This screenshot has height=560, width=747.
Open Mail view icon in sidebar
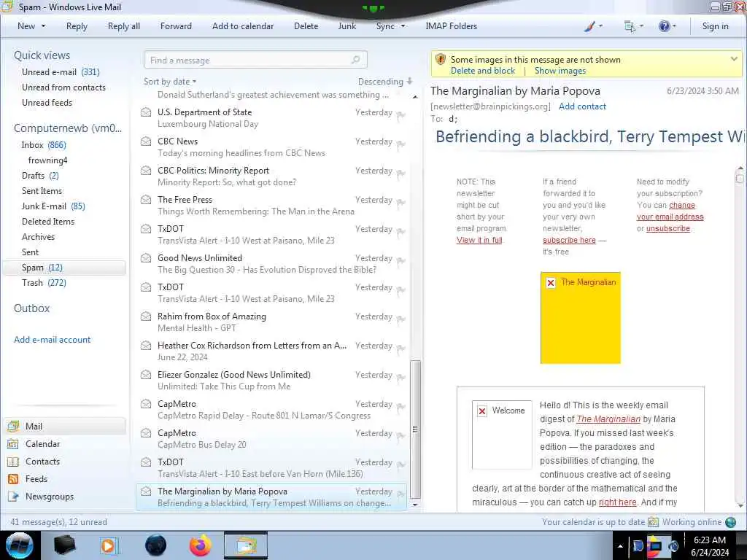point(13,426)
